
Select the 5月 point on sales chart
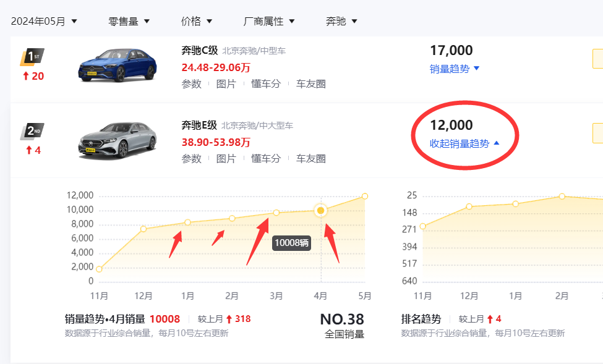pos(364,196)
